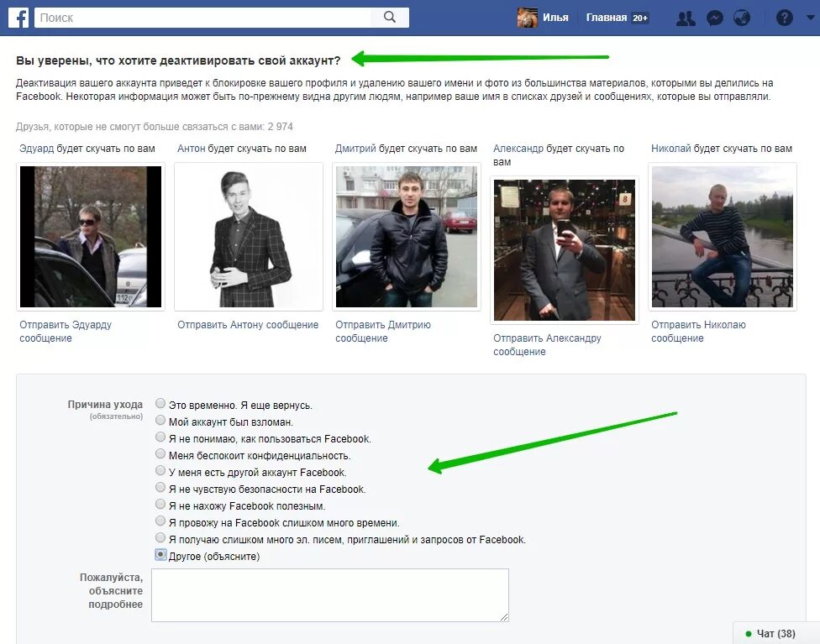
Task: Go to Илья profile link
Action: point(555,18)
